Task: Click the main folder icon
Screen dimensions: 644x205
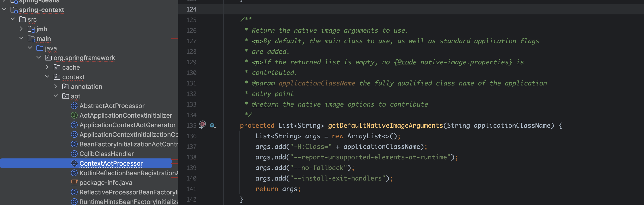Action: click(31, 39)
